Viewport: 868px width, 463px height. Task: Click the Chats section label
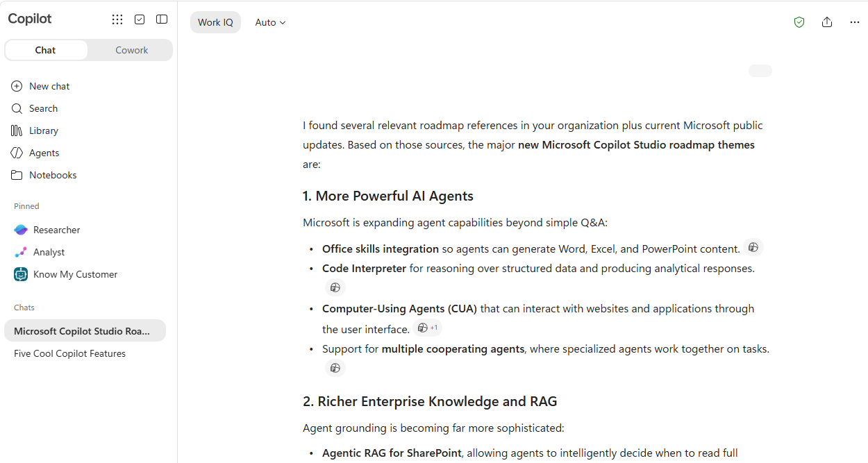[x=24, y=308]
